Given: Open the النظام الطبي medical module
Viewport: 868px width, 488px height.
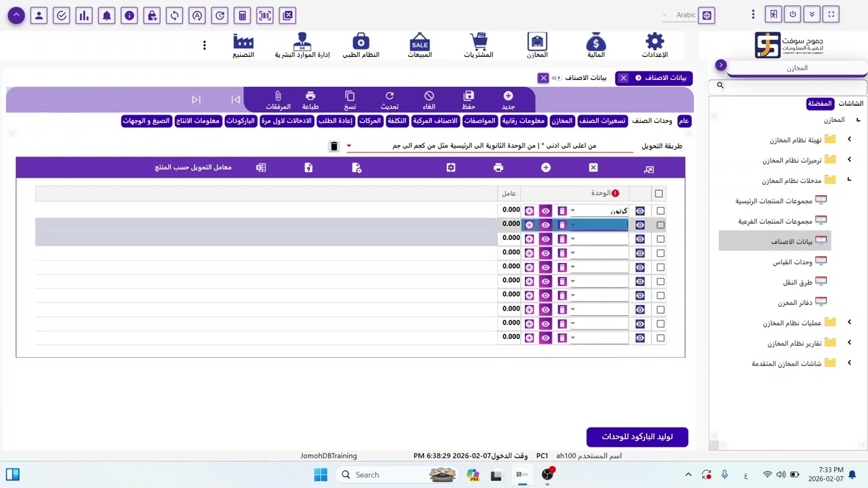Looking at the screenshot, I should point(361,45).
